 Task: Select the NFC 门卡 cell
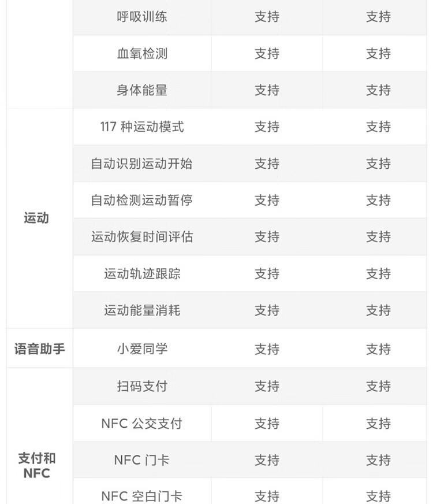coord(142,460)
